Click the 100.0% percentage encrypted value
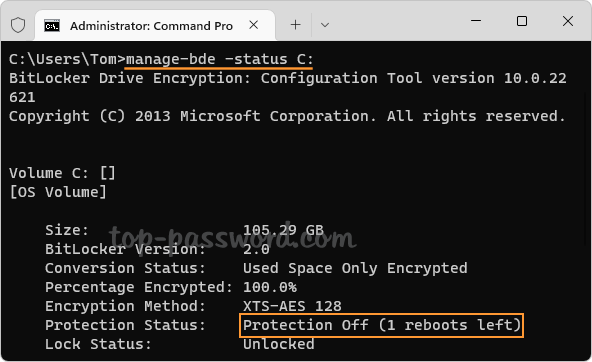Image resolution: width=592 pixels, height=362 pixels. (270, 287)
